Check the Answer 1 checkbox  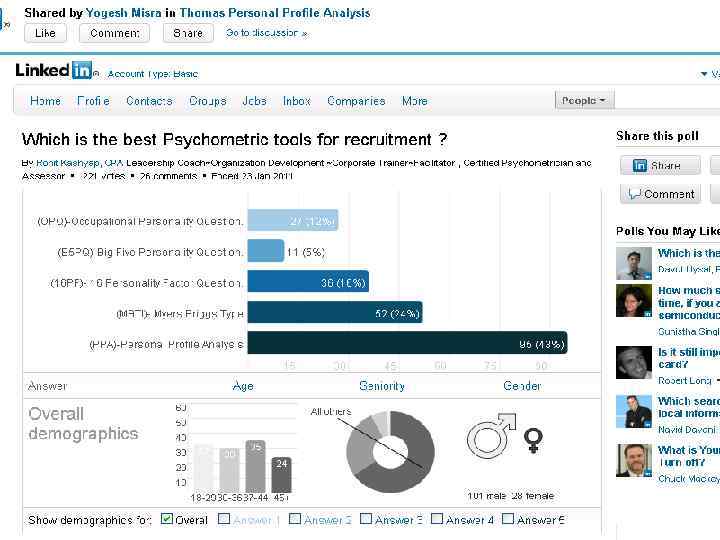[224, 519]
